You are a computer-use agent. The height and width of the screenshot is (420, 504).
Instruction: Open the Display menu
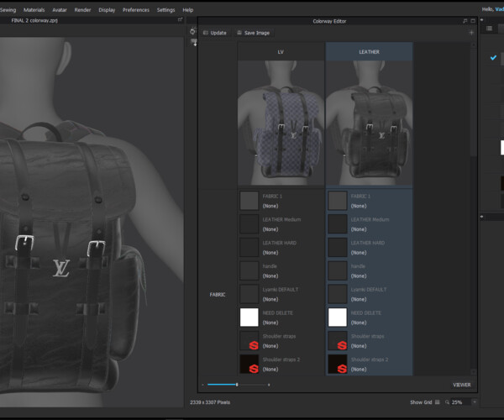pyautogui.click(x=107, y=10)
